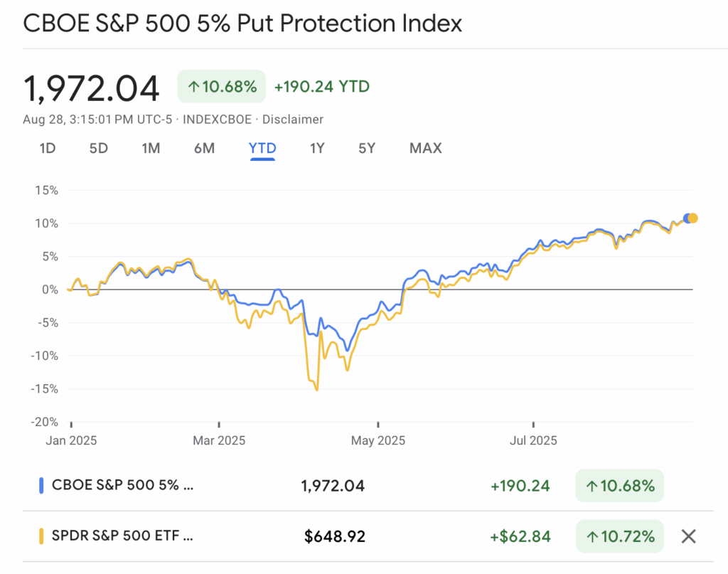Click the CBOE row 10.68% badge
728x574 pixels.
pos(619,486)
